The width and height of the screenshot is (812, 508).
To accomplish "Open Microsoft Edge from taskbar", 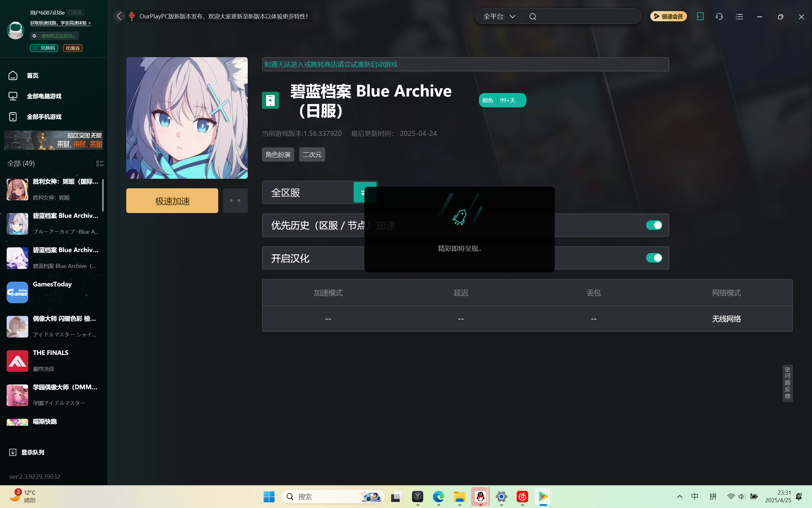I will (439, 497).
